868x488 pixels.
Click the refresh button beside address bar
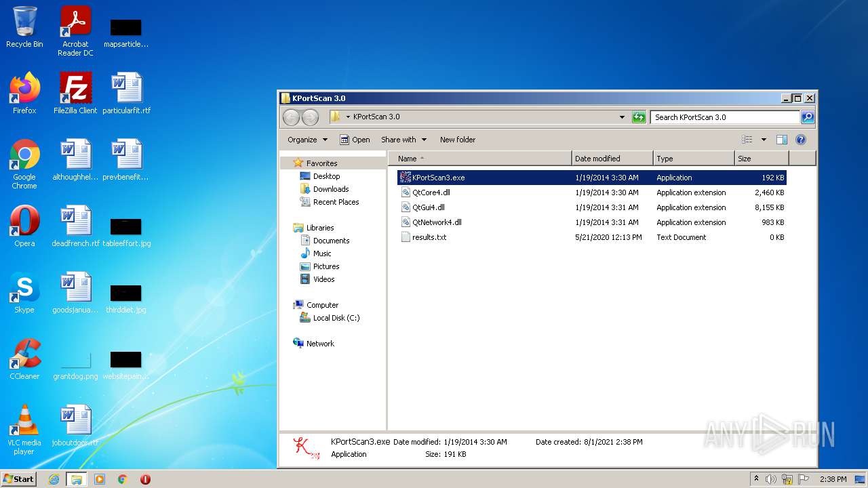tap(639, 117)
